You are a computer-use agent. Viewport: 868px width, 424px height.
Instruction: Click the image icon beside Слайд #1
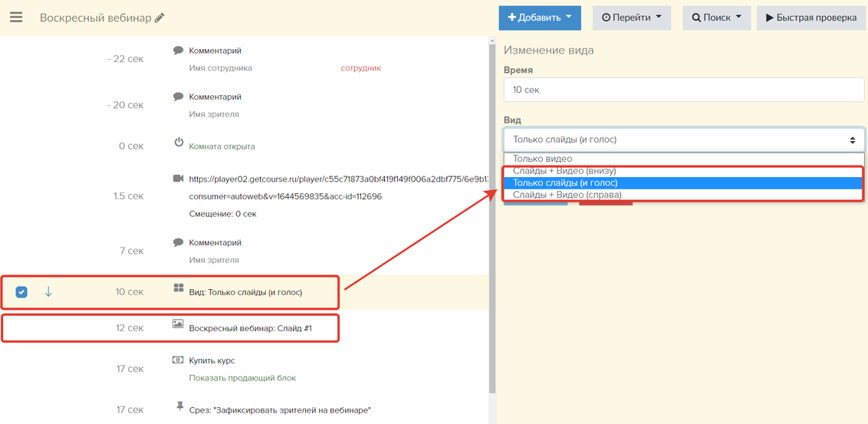pyautogui.click(x=179, y=325)
